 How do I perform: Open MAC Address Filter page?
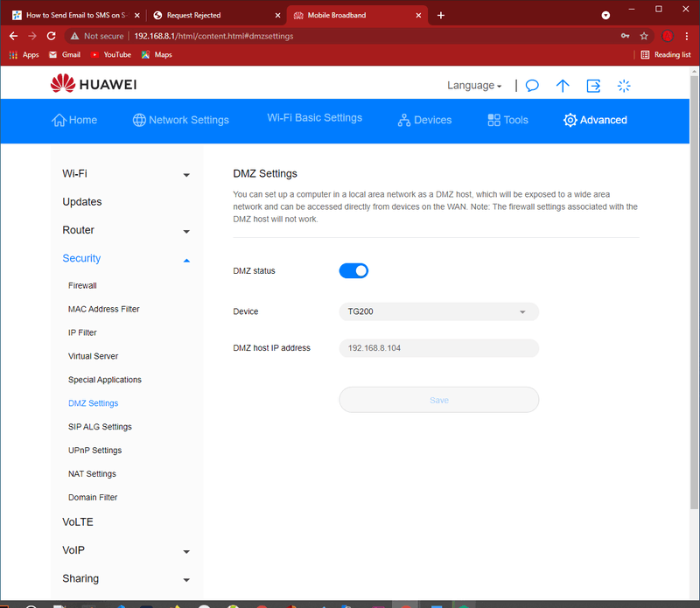click(x=103, y=309)
